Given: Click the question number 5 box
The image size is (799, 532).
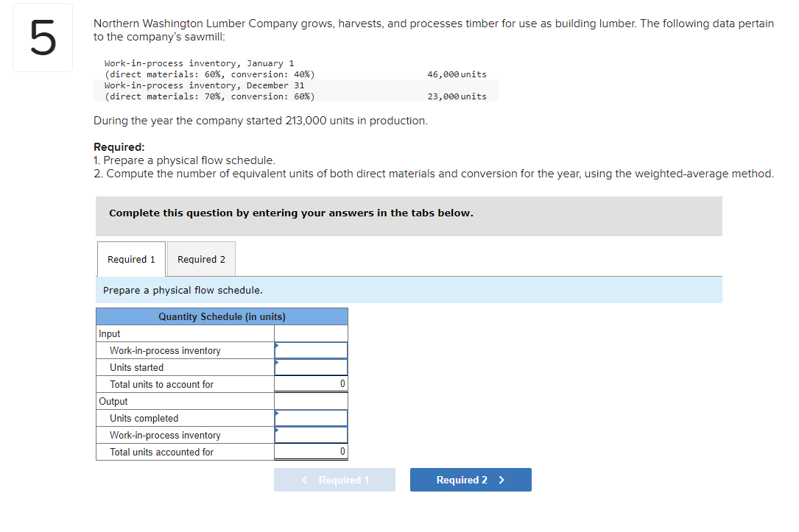Looking at the screenshot, I should (x=42, y=37).
